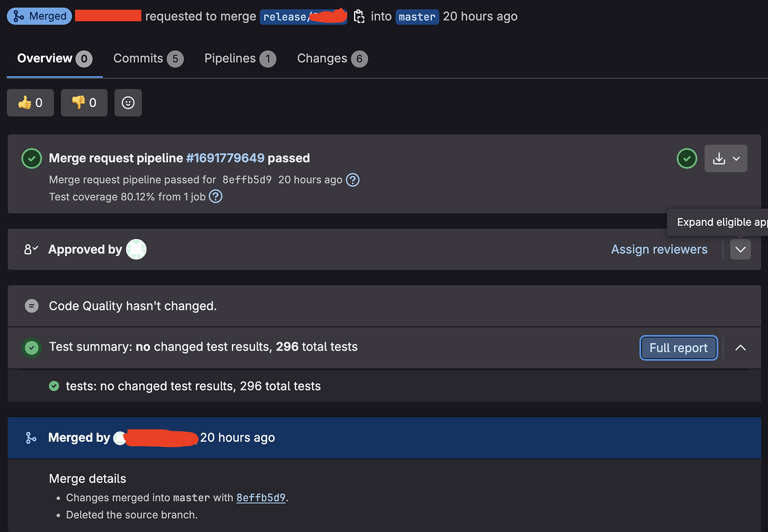Expand the eligible approvers chevron

point(740,249)
